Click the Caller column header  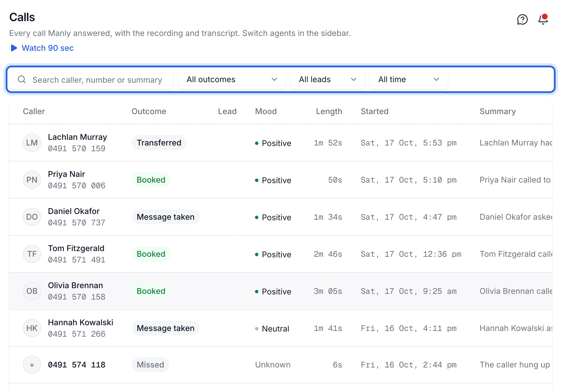coord(34,111)
